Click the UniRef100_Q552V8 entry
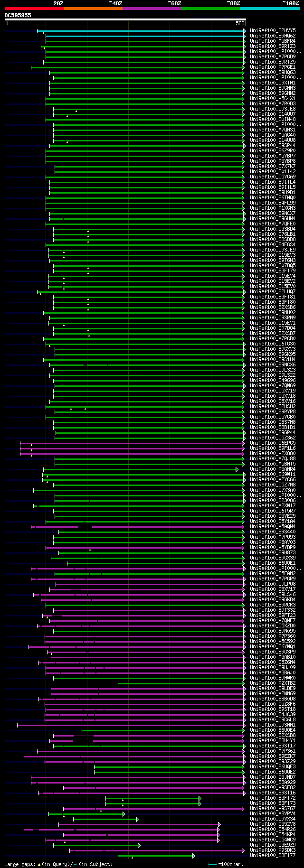Image resolution: width=304 pixels, height=868 pixels. (x=273, y=824)
